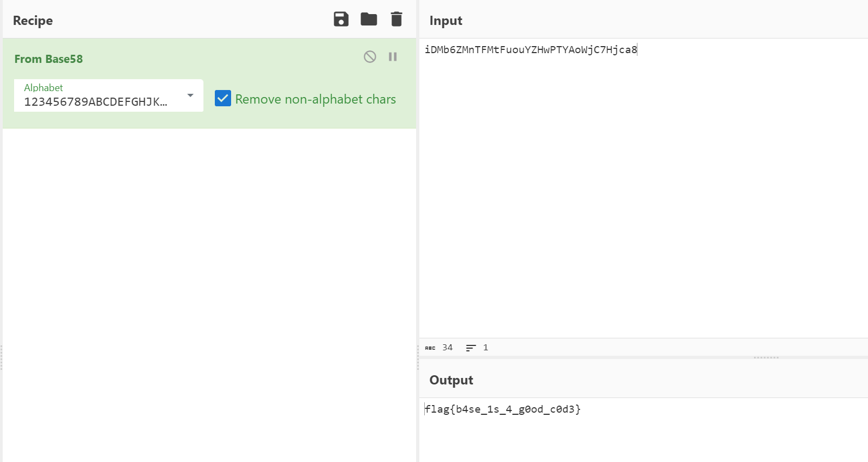Viewport: 868px width, 462px height.
Task: Expand the Alphabet dropdown arrow
Action: pyautogui.click(x=190, y=95)
